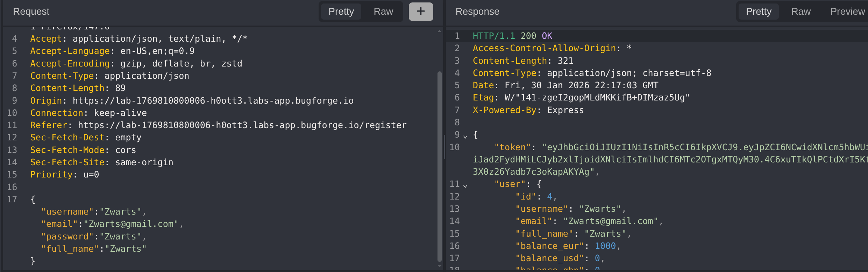
Task: Click the Access-Control-Allow-Origin: * header
Action: [552, 48]
